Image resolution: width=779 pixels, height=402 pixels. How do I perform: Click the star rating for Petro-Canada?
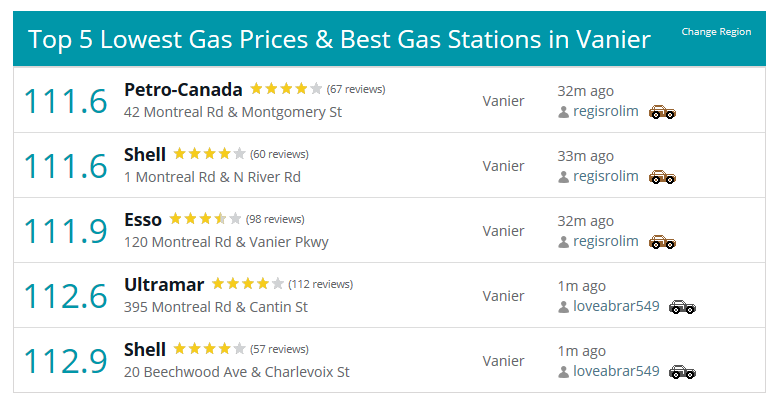(286, 89)
